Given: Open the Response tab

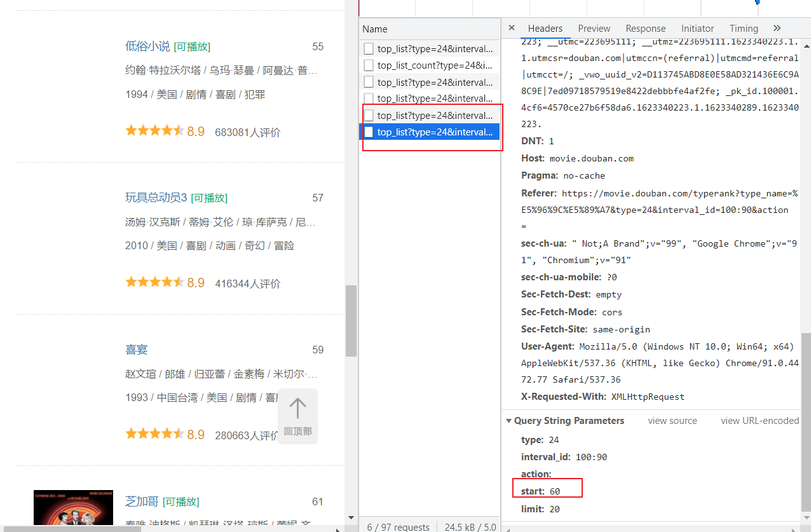Looking at the screenshot, I should tap(645, 29).
